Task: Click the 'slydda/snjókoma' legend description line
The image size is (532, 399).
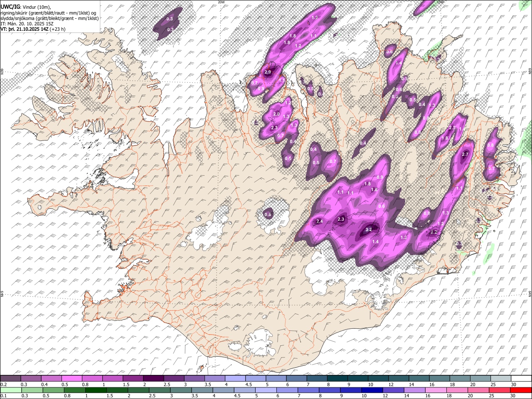Action: (x=50, y=18)
